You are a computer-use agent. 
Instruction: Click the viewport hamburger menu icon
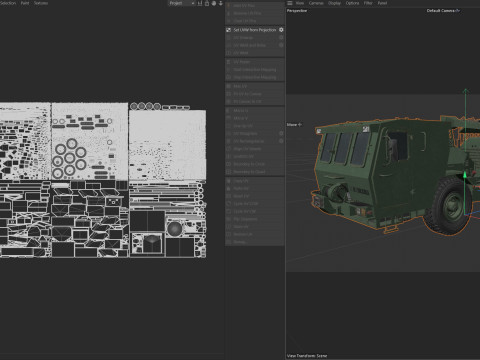coord(290,3)
